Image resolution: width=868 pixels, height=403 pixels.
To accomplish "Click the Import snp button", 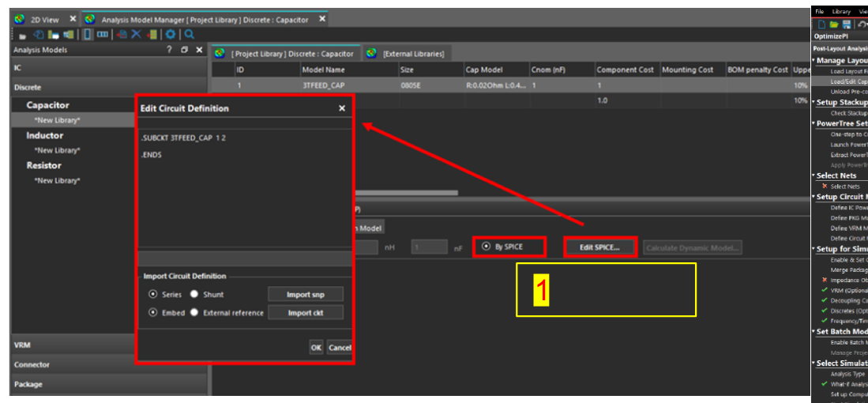I will tap(306, 295).
